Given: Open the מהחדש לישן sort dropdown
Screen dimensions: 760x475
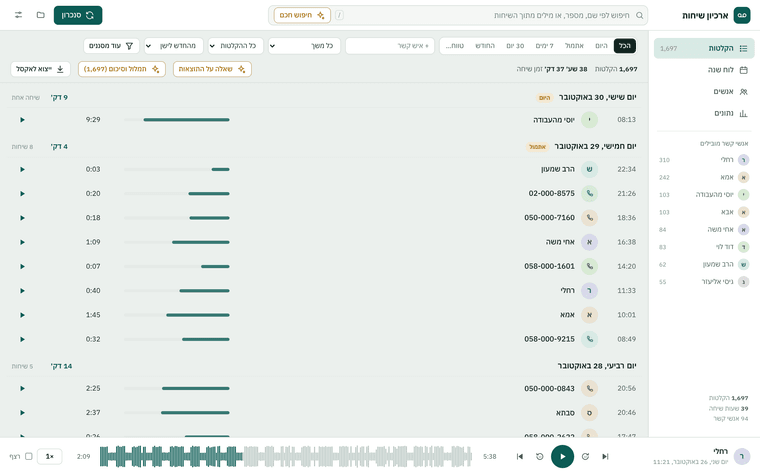Looking at the screenshot, I should point(174,46).
